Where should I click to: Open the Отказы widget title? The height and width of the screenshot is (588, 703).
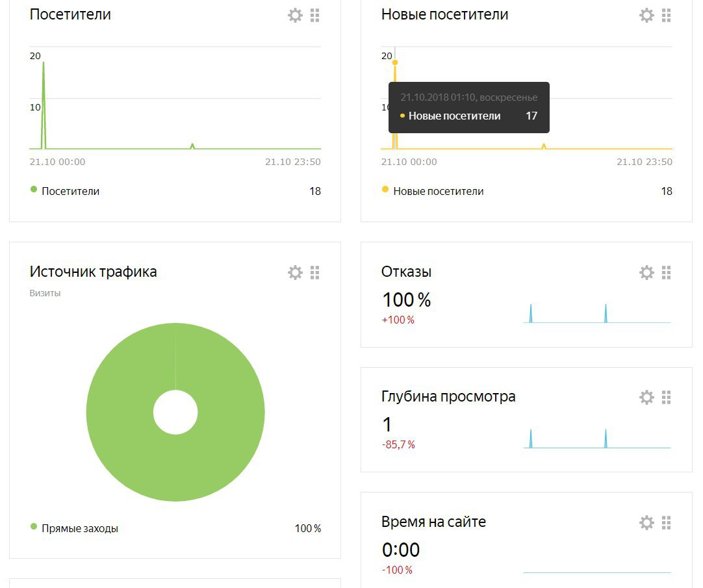(406, 272)
